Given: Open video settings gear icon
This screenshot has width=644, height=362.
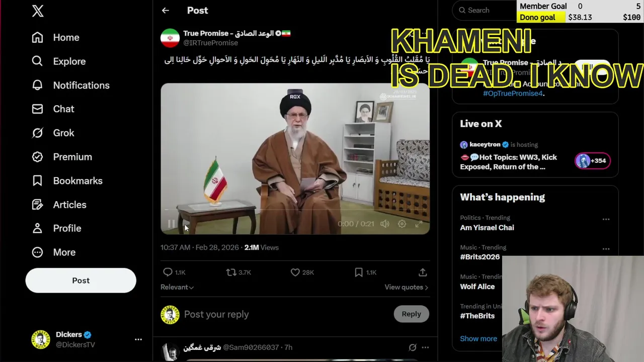Looking at the screenshot, I should (x=402, y=224).
